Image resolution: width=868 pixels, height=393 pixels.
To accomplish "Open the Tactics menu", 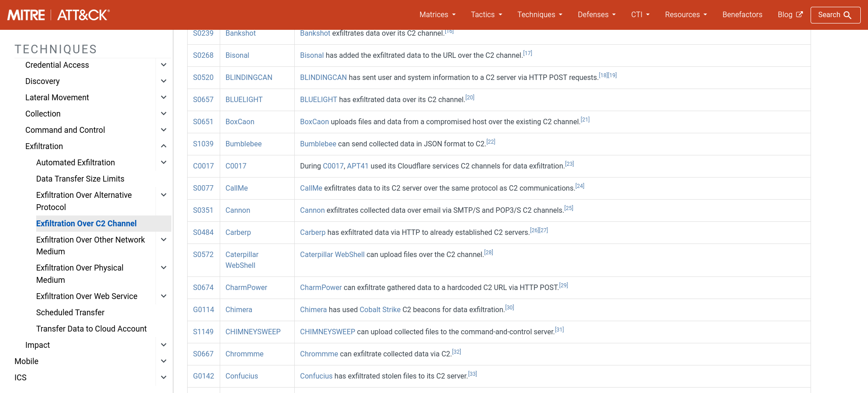I will [x=486, y=15].
